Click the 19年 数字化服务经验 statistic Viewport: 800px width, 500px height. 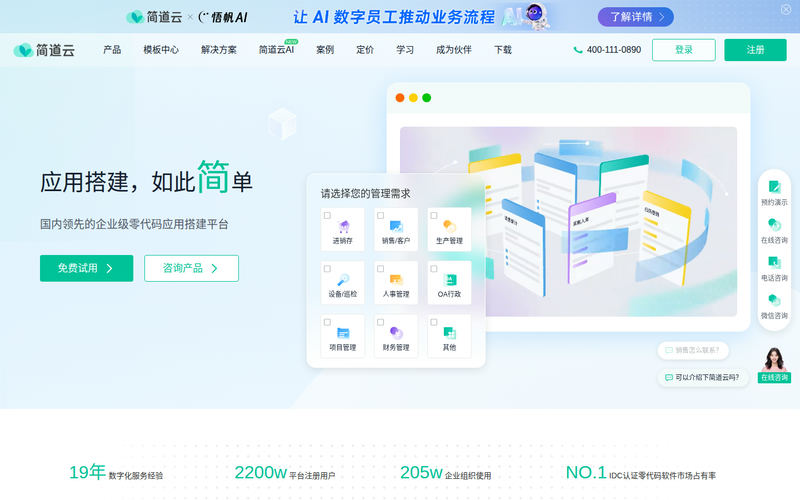tap(116, 472)
